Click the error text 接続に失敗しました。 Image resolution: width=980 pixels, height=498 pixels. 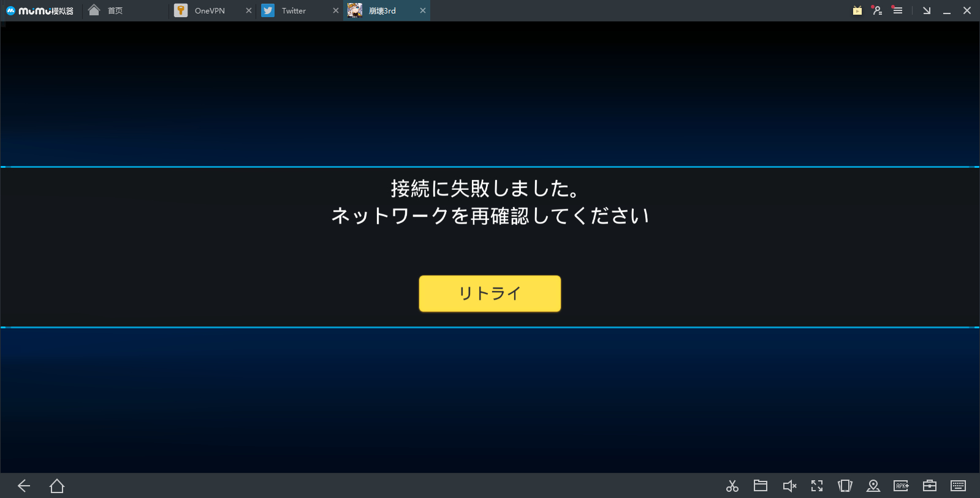[485, 189]
